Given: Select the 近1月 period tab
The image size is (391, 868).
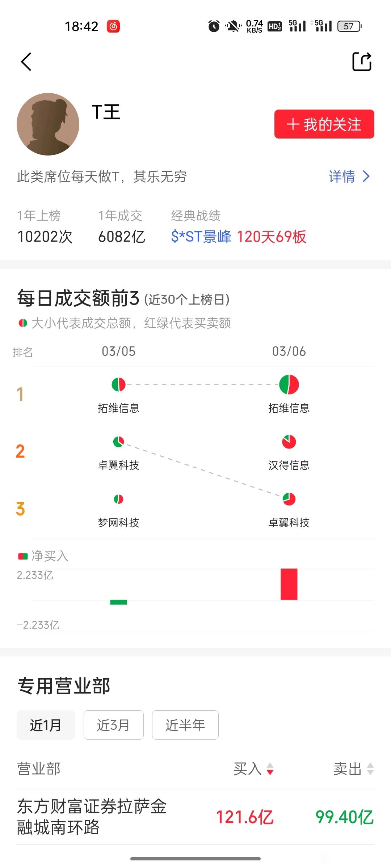Looking at the screenshot, I should pos(46,725).
